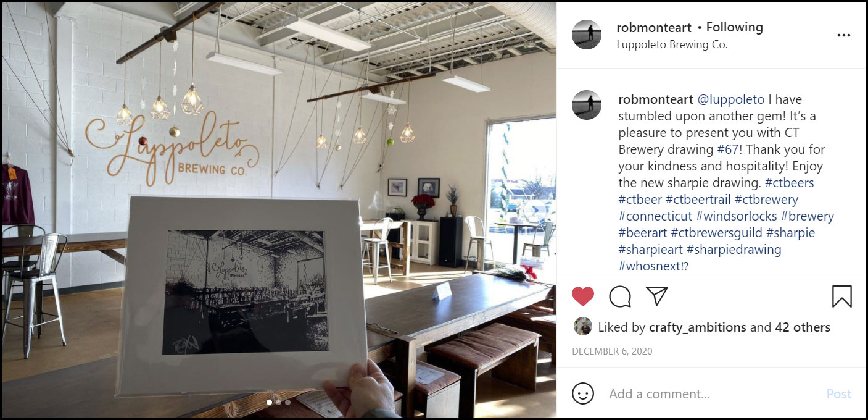Open the emoji picker smiley icon
The height and width of the screenshot is (420, 868).
click(x=583, y=393)
